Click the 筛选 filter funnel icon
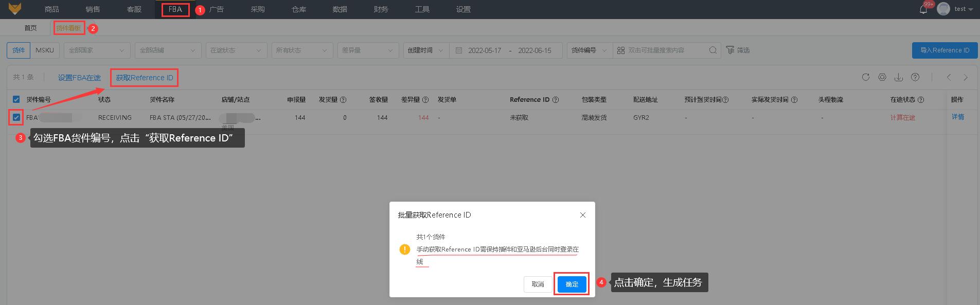Screen dimensions: 980x305 click(x=730, y=50)
